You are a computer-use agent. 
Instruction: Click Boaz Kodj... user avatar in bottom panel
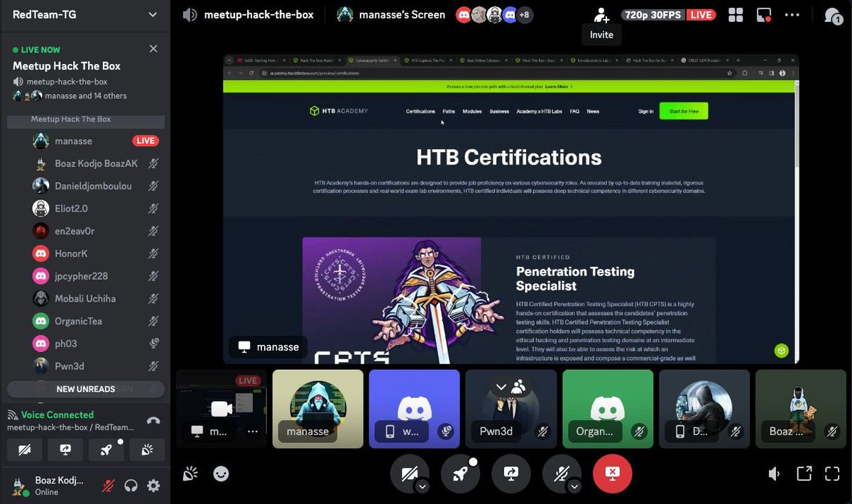[x=19, y=486]
